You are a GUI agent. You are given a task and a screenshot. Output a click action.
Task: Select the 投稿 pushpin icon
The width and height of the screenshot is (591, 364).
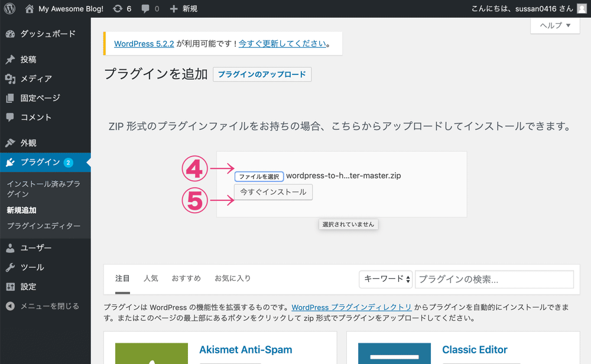click(12, 59)
